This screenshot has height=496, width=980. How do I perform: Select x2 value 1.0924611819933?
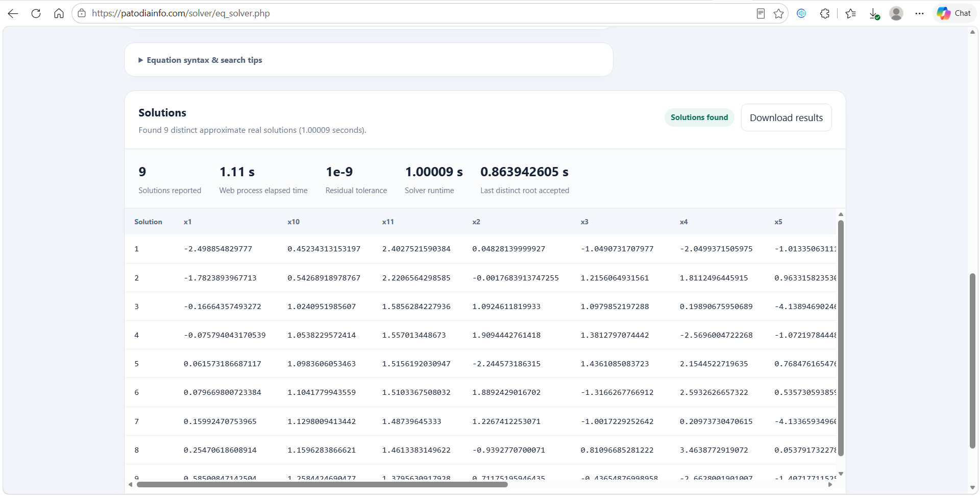(x=506, y=306)
